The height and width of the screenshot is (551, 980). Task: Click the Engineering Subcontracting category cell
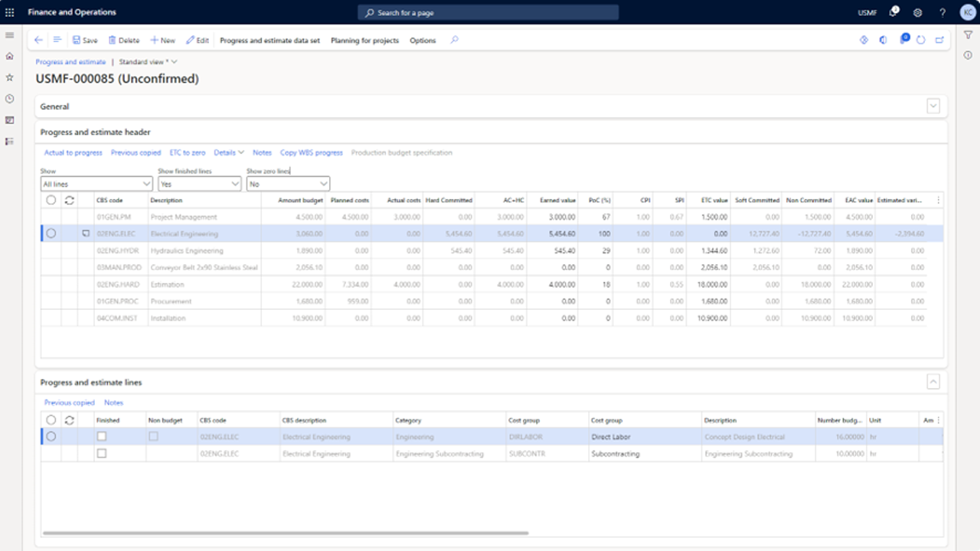point(449,454)
